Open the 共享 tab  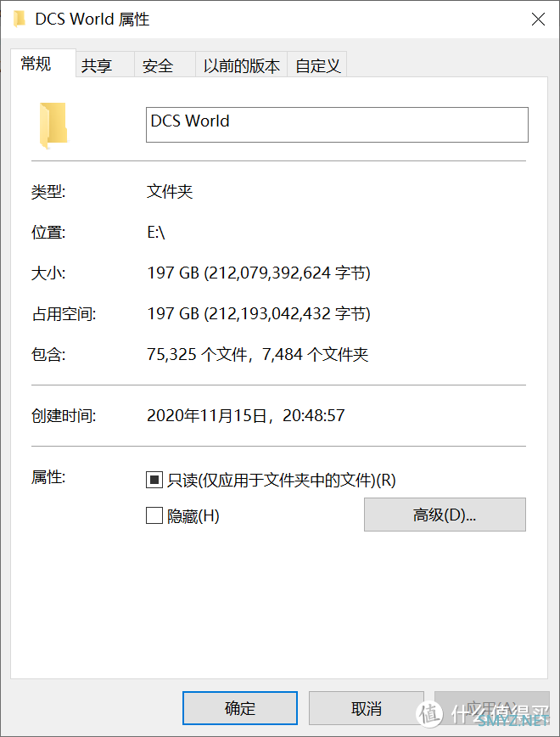pyautogui.click(x=105, y=65)
